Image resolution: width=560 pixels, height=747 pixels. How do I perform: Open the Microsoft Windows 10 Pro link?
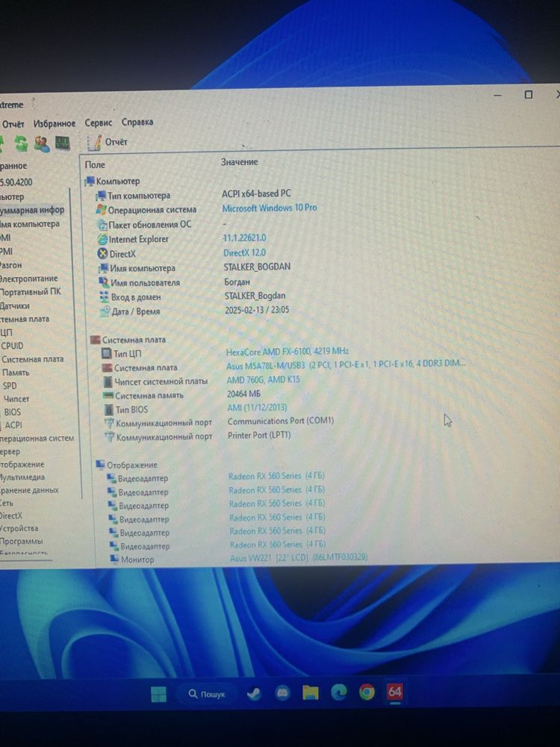click(x=270, y=208)
